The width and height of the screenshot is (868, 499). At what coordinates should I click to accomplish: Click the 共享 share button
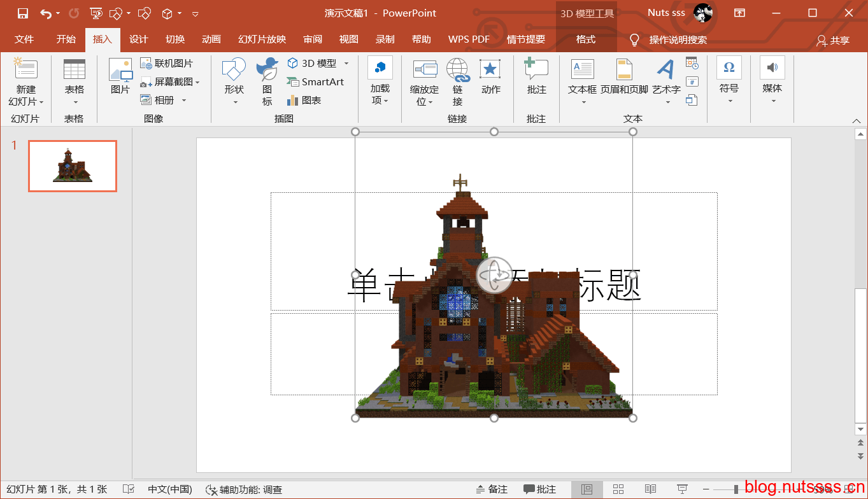[833, 40]
